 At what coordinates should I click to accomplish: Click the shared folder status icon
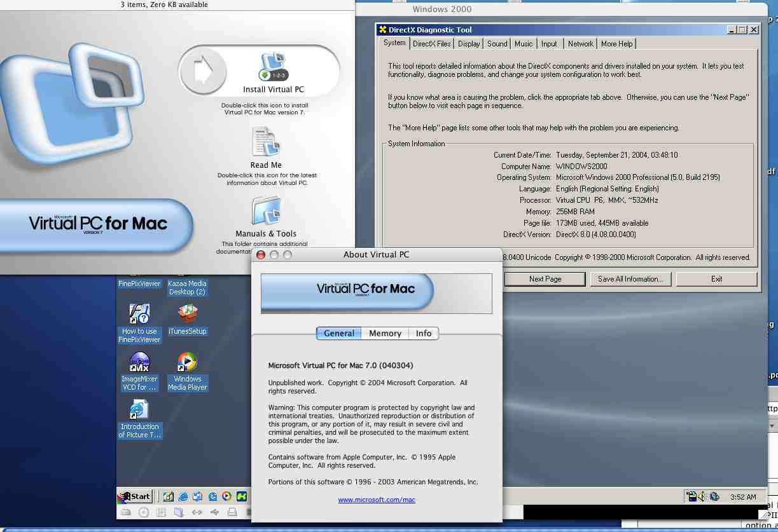(x=179, y=512)
